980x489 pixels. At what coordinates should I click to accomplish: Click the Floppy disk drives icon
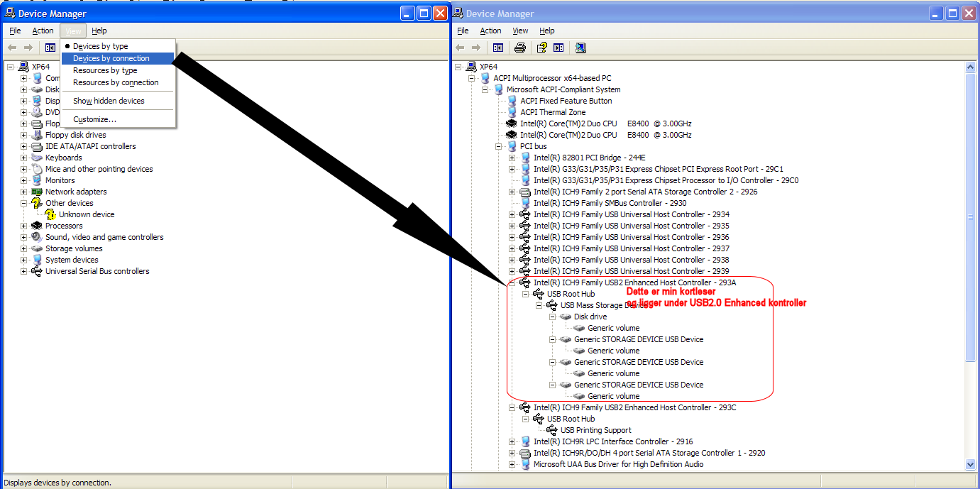[37, 135]
